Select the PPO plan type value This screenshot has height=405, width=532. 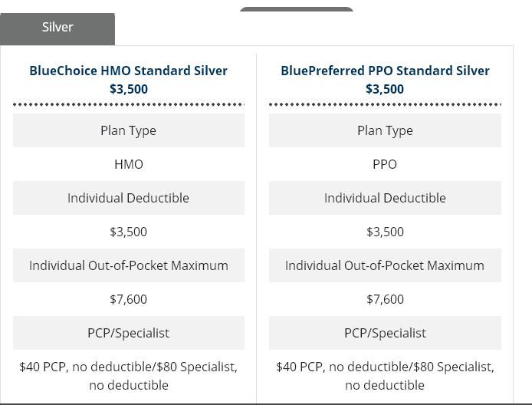[385, 164]
